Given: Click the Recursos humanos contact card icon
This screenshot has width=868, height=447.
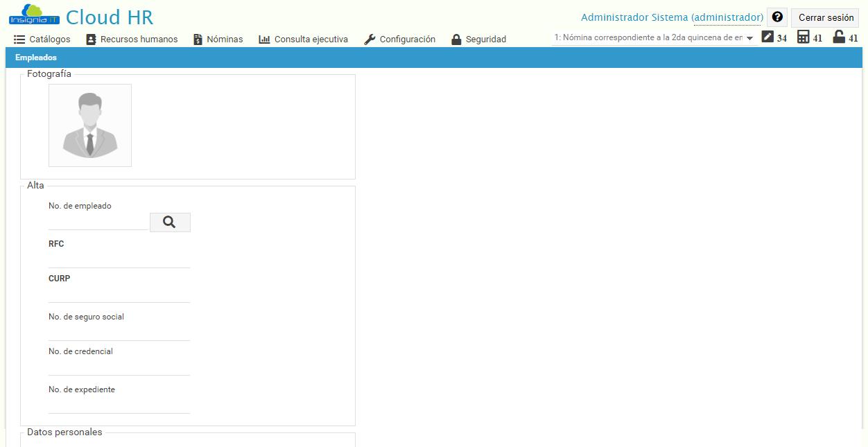Looking at the screenshot, I should coord(91,39).
